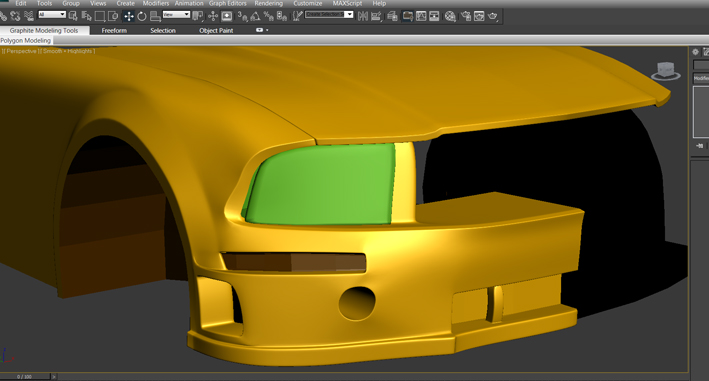Open the Render Setup dialog

click(466, 16)
